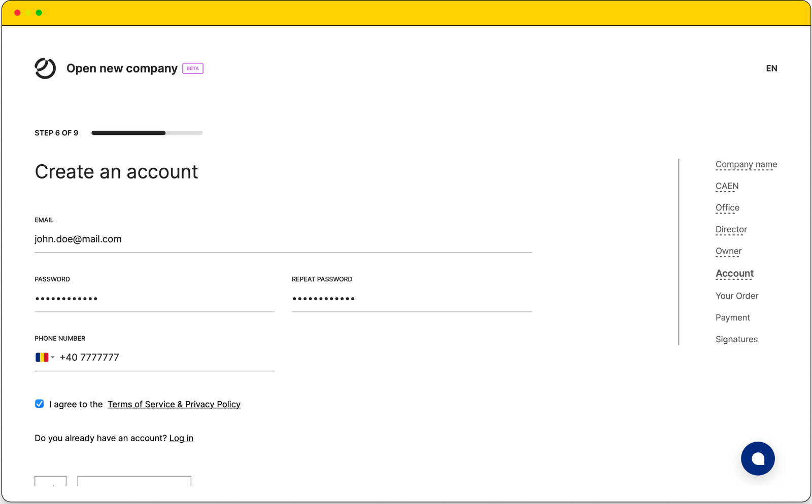Image resolution: width=812 pixels, height=504 pixels.
Task: Jump to the CAEN step
Action: 727,186
